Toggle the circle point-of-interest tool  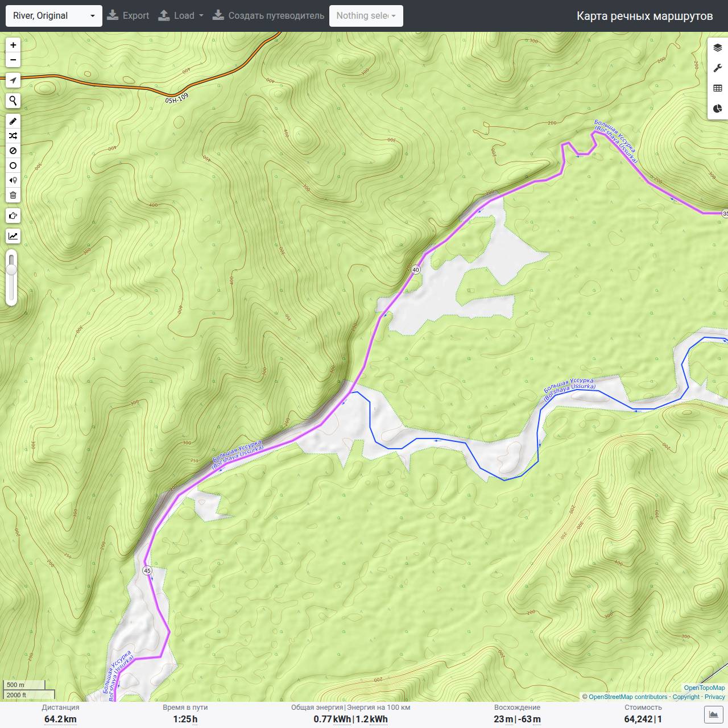(13, 166)
